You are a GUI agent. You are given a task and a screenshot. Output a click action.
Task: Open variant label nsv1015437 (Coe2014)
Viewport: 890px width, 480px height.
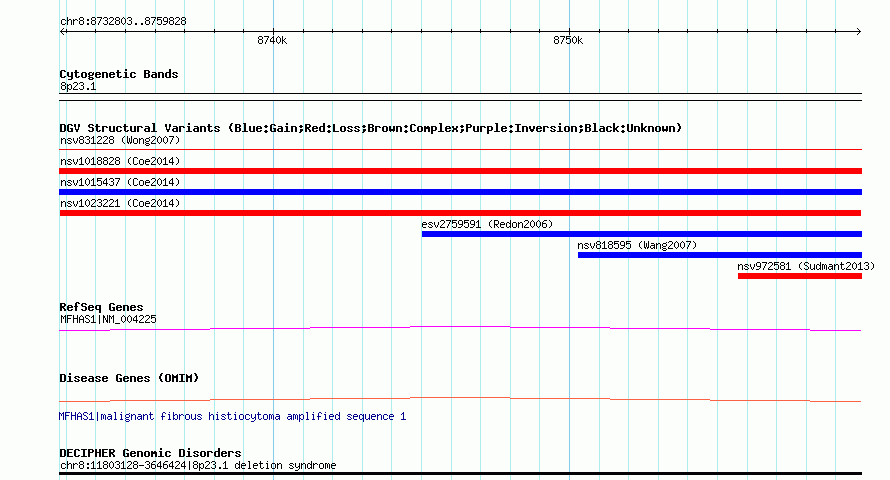pyautogui.click(x=120, y=182)
